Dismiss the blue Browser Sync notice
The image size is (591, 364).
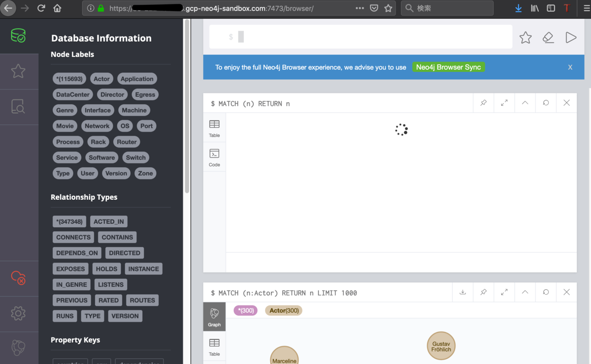570,67
